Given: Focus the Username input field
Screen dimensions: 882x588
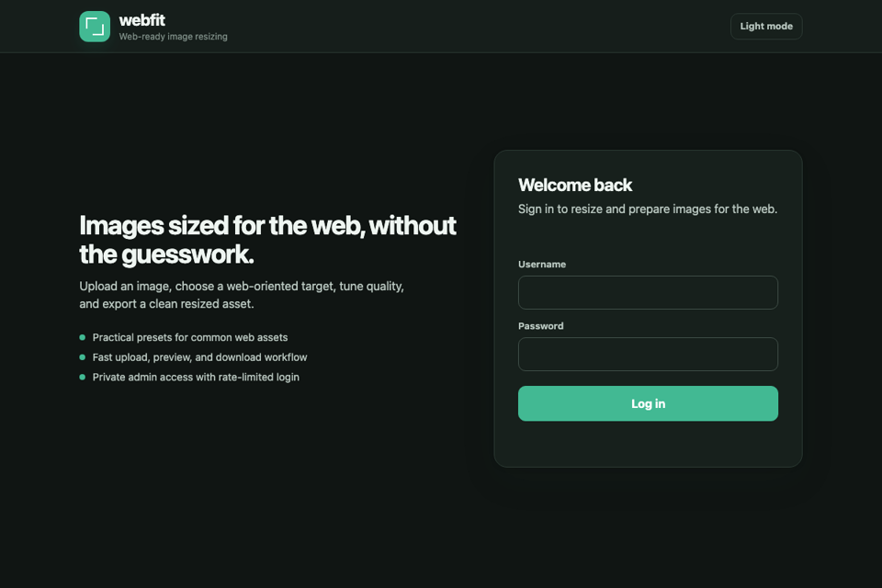Looking at the screenshot, I should click(x=648, y=292).
